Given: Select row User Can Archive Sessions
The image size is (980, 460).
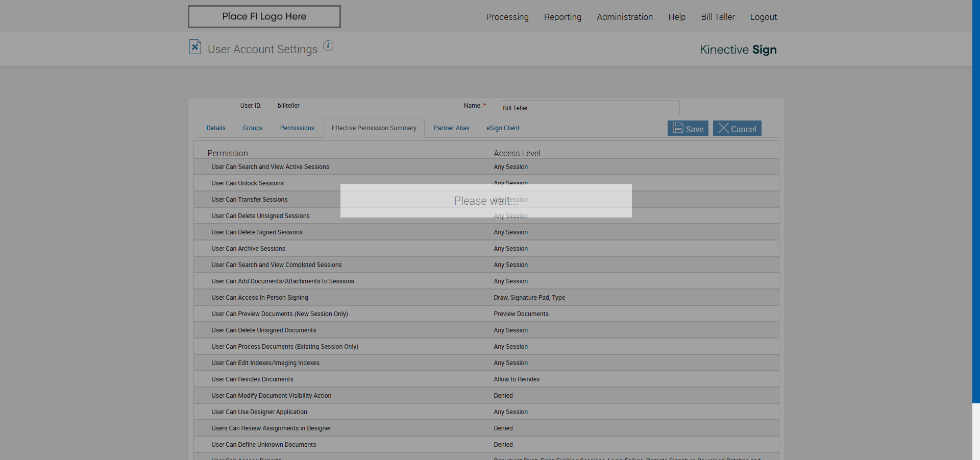Looking at the screenshot, I should pyautogui.click(x=486, y=249).
